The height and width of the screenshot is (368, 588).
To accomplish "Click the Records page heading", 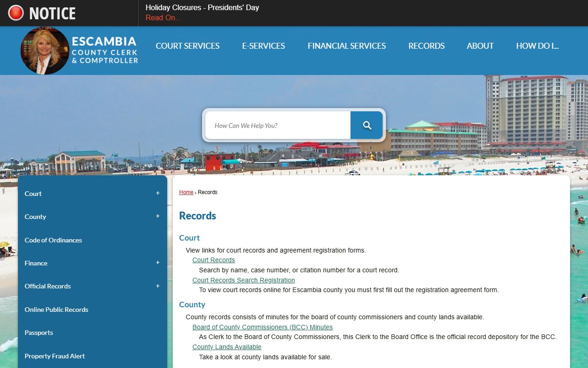I will (198, 216).
